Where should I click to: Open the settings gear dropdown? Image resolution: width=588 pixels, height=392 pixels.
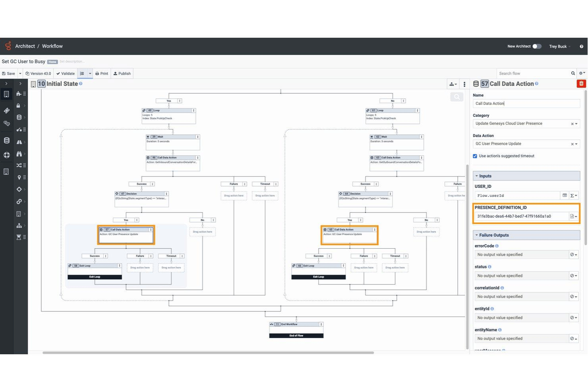pyautogui.click(x=582, y=73)
